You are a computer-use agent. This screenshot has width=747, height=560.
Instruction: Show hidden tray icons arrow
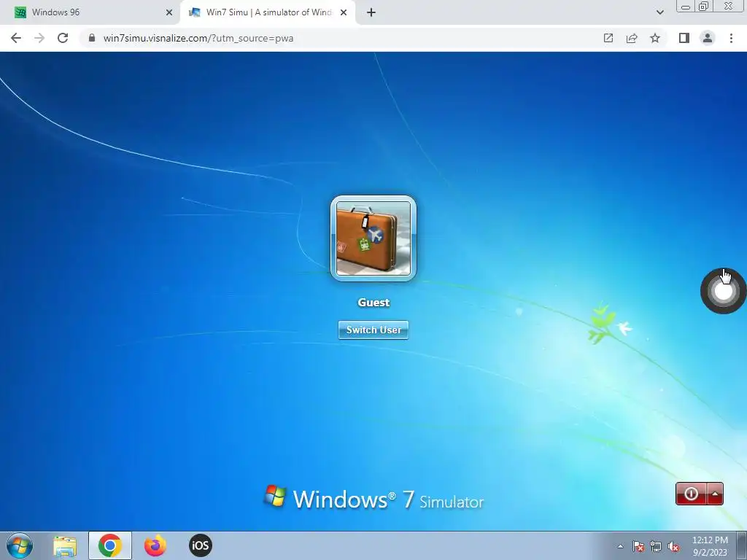click(620, 546)
